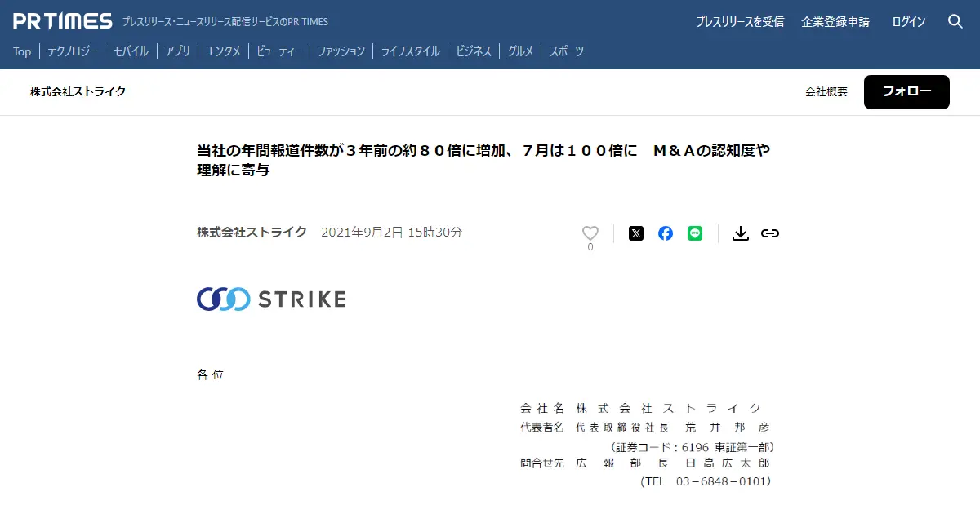Download the press release materials
The height and width of the screenshot is (514, 980).
click(741, 233)
